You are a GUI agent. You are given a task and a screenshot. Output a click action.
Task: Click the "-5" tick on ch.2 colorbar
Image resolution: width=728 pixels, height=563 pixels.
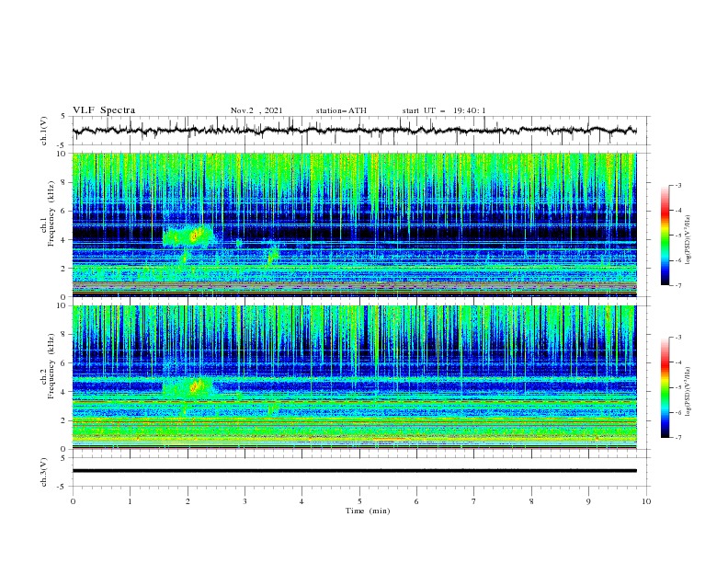[x=677, y=387]
